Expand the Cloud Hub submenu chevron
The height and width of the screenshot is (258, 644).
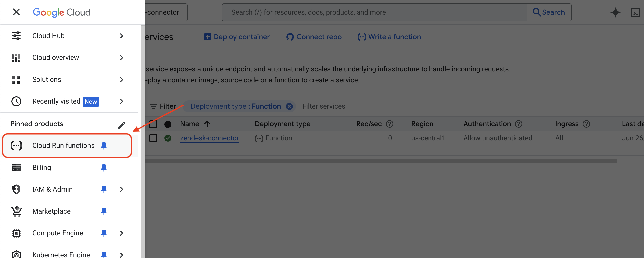pos(121,36)
